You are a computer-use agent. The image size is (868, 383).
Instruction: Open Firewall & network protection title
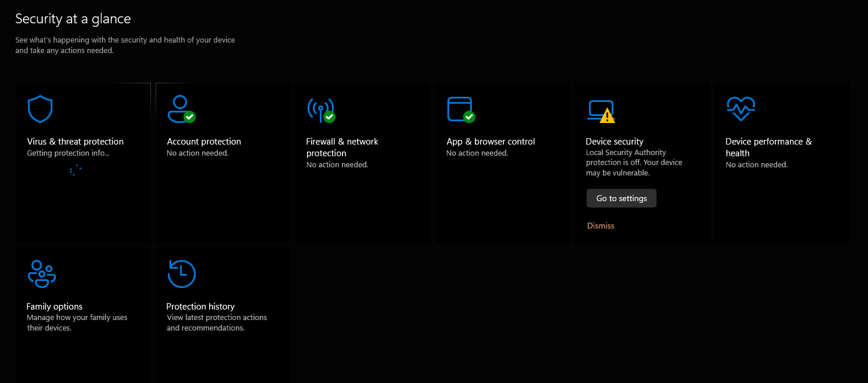pyautogui.click(x=343, y=147)
